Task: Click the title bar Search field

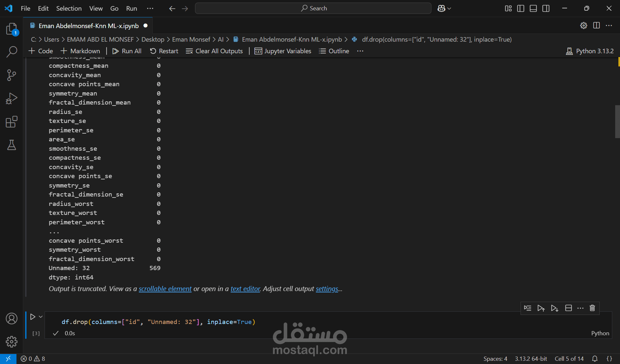Action: (x=313, y=8)
